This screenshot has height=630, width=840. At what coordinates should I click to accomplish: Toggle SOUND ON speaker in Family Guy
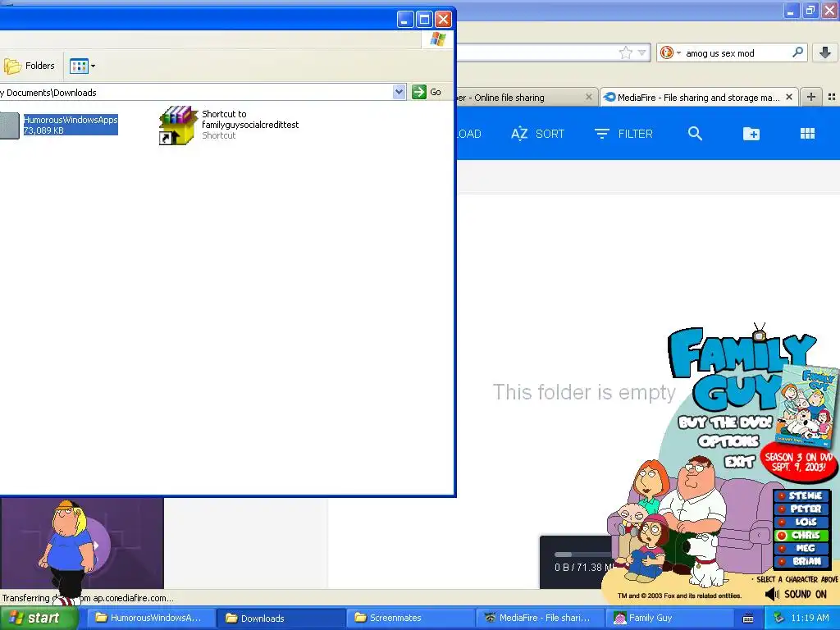796,594
